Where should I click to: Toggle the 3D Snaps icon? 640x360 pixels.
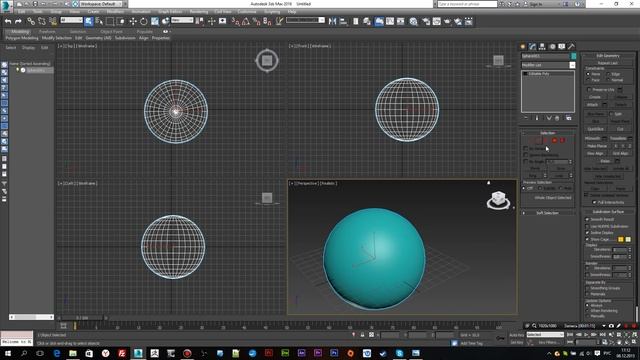click(235, 21)
